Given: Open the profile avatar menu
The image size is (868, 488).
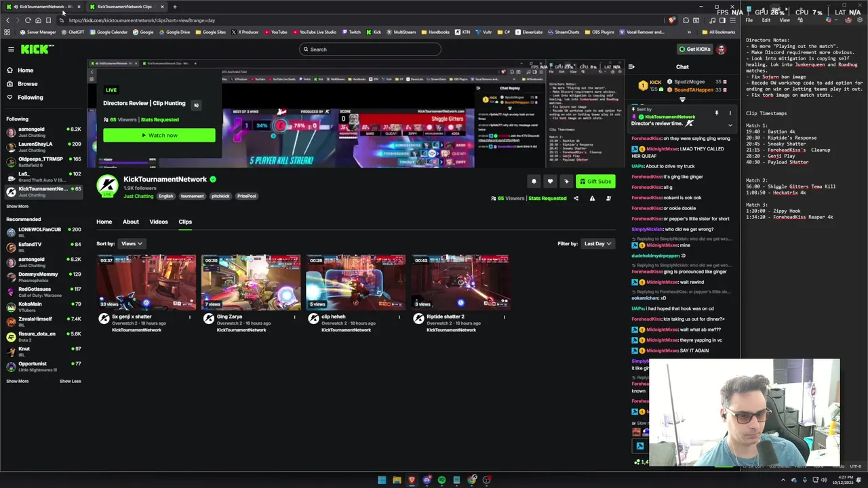Looking at the screenshot, I should pyautogui.click(x=721, y=49).
